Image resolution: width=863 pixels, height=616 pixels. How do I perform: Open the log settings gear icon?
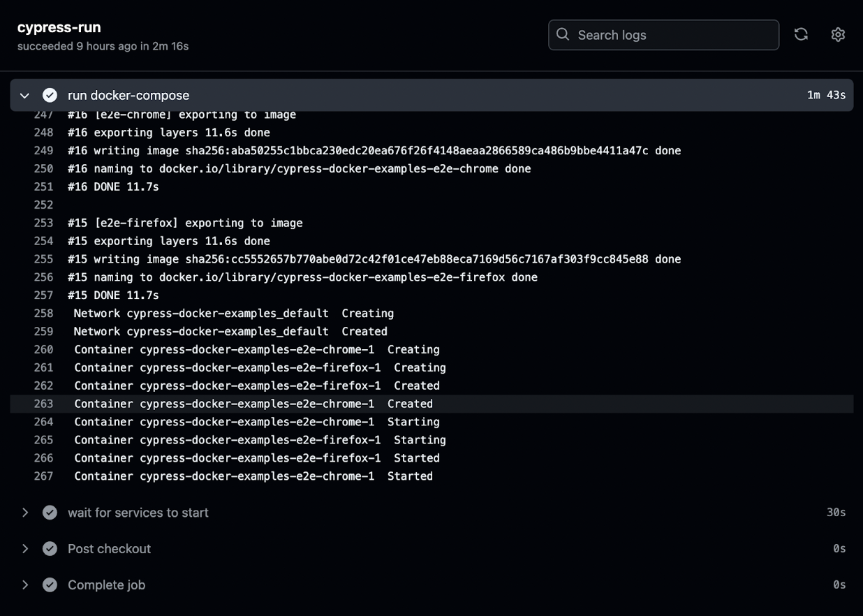pos(838,34)
